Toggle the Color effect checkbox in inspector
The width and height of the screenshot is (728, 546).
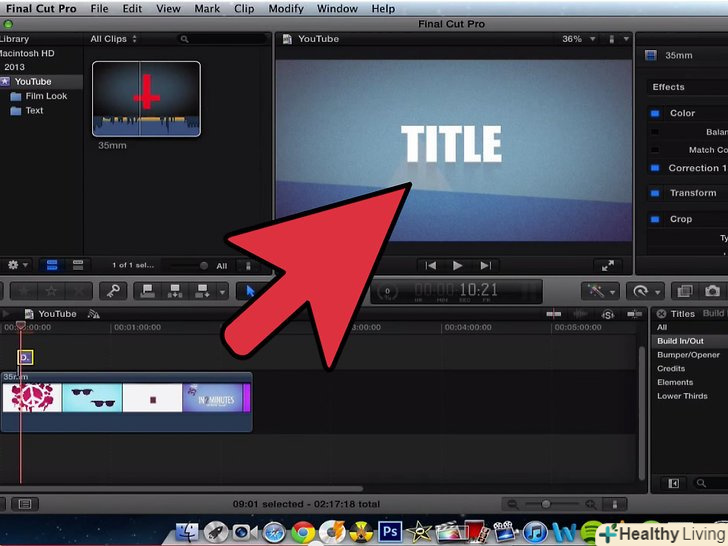coord(655,113)
